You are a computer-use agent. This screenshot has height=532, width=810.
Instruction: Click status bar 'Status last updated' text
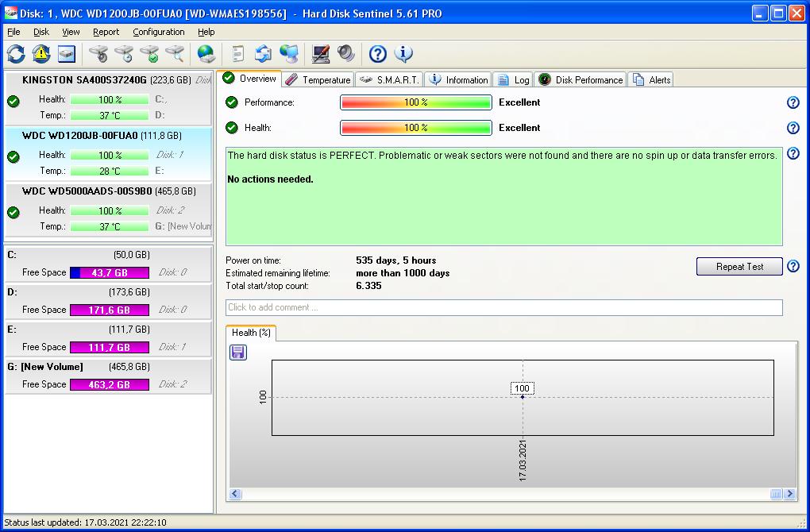coord(85,522)
